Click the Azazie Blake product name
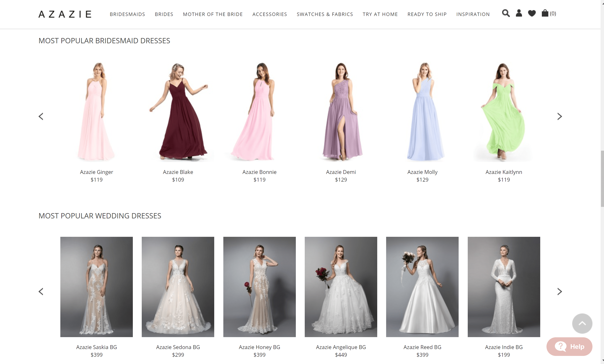The width and height of the screenshot is (604, 364). [x=178, y=172]
